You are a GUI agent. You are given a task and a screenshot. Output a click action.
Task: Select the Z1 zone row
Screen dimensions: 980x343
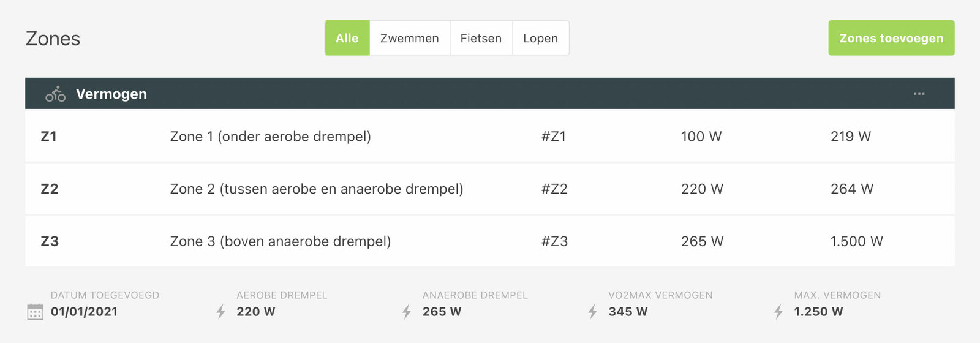click(490, 136)
